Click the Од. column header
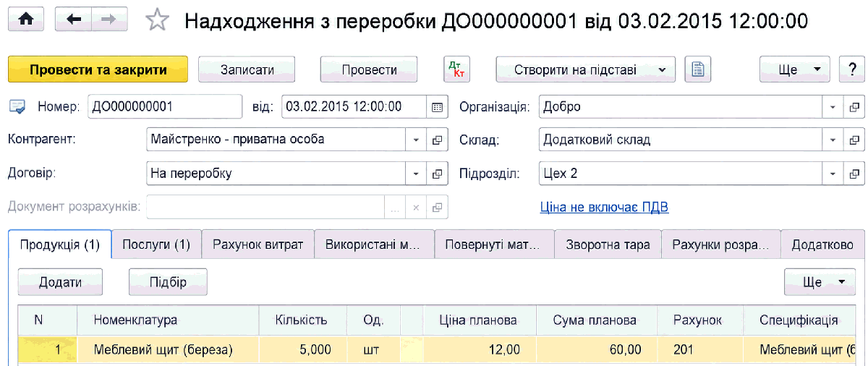868x366 pixels. [373, 320]
